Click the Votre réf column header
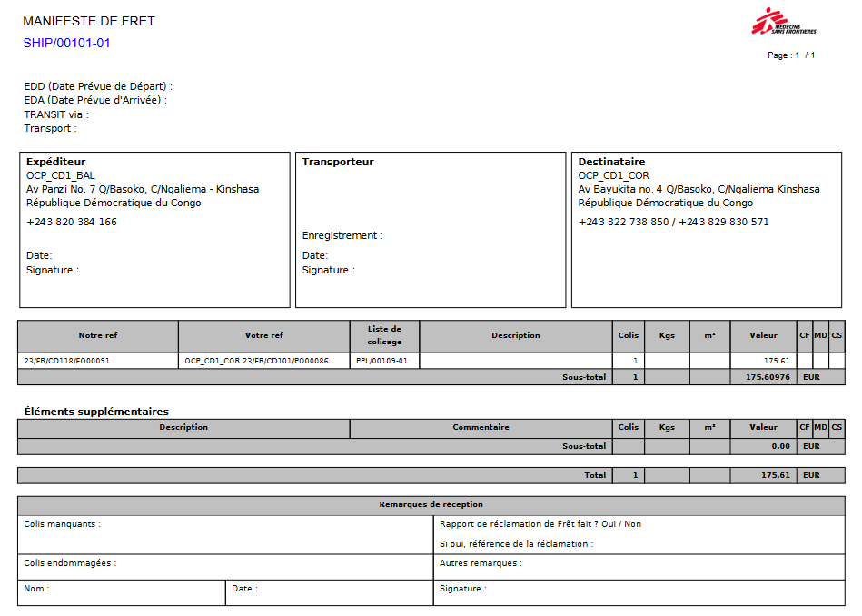 (264, 335)
